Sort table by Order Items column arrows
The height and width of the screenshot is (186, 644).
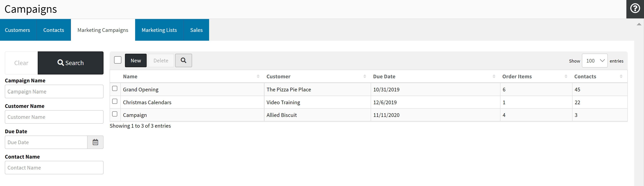(566, 76)
